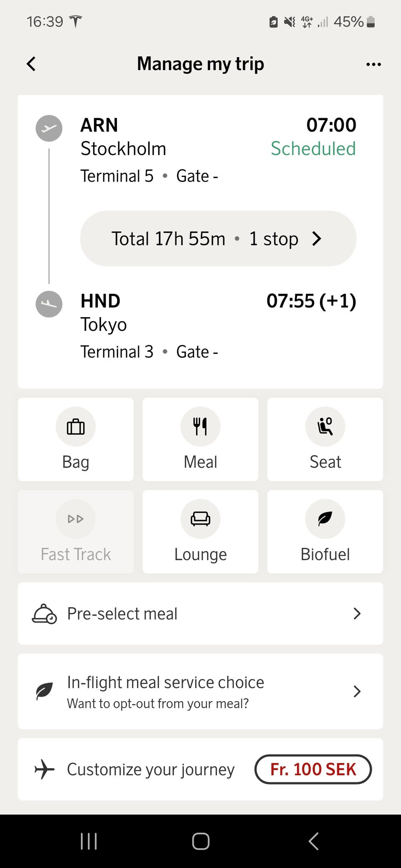Screen dimensions: 401x868
Task: Open In-flight meal service choice chevron
Action: coord(357,691)
